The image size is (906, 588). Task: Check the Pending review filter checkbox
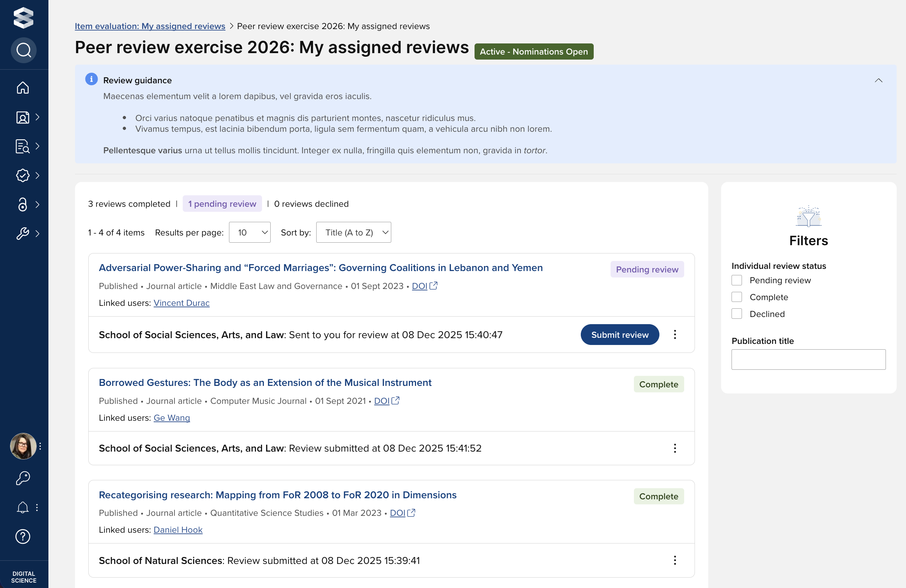click(737, 280)
